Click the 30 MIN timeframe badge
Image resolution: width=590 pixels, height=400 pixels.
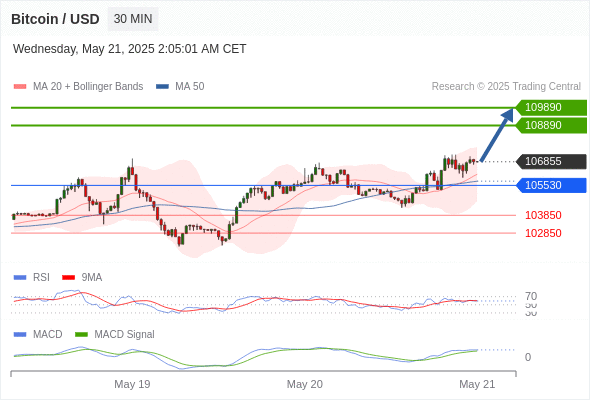(133, 19)
